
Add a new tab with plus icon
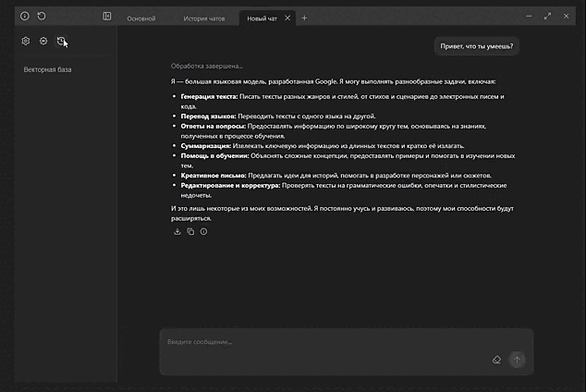tap(304, 18)
